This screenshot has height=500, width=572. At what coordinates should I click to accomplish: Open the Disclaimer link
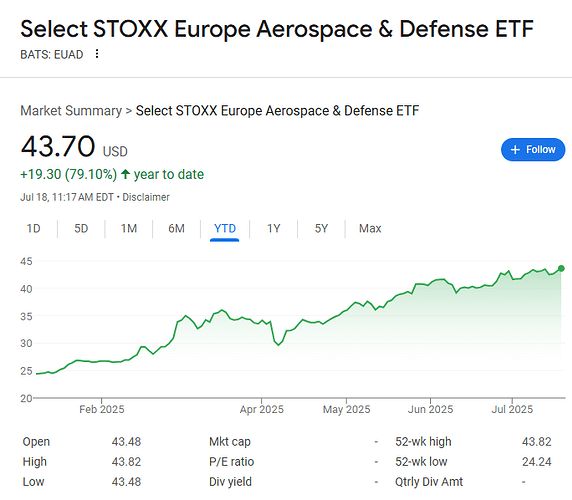point(146,197)
